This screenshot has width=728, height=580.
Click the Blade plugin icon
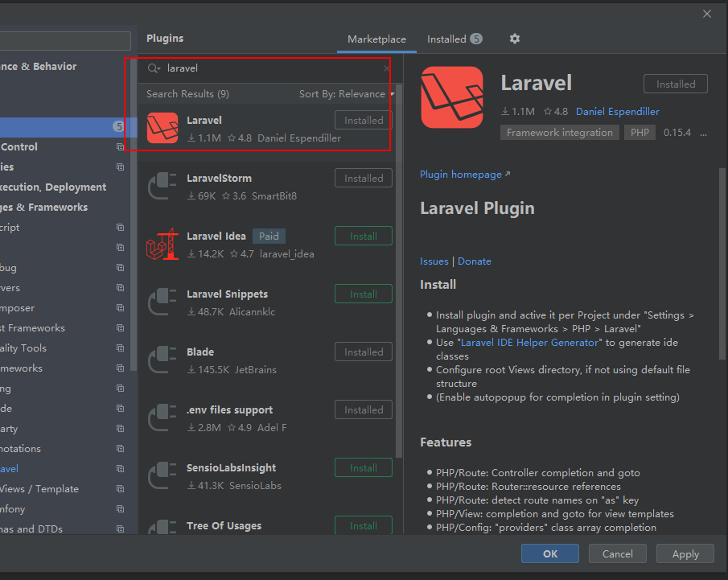[162, 360]
